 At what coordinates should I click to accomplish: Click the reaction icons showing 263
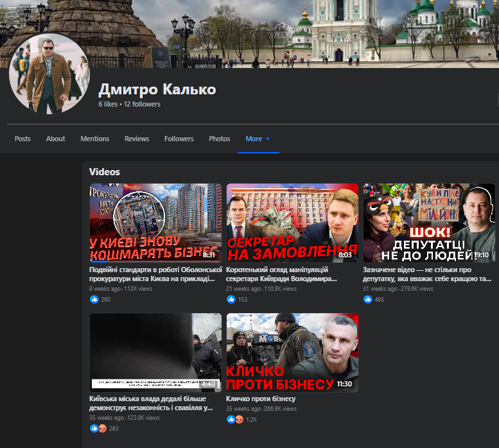coord(97,429)
